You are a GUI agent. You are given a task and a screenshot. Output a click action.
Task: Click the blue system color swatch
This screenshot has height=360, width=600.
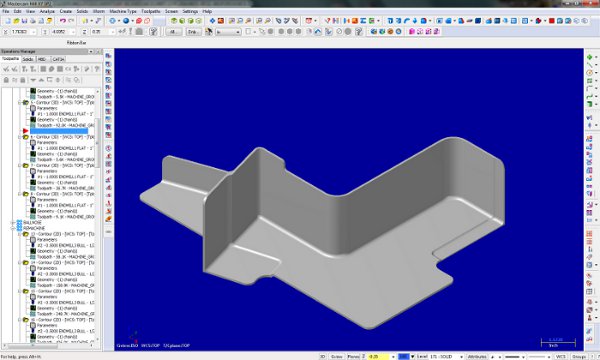403,357
